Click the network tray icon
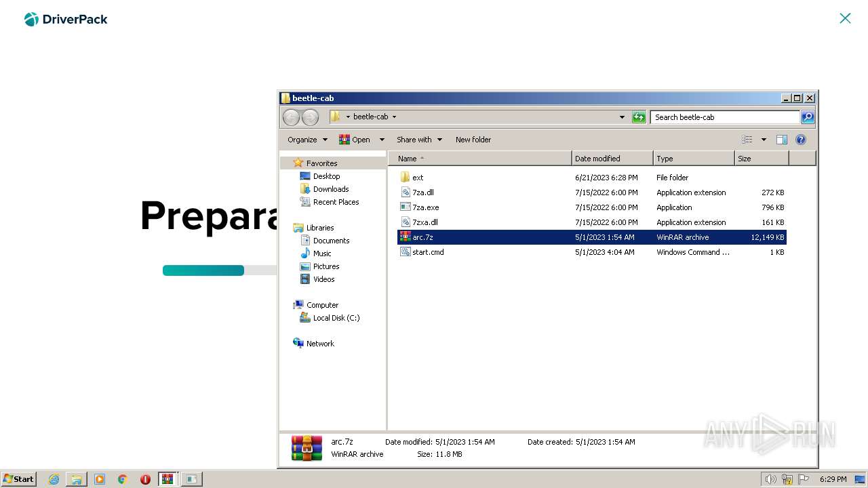Screen dimensions: 868x488 click(x=787, y=479)
